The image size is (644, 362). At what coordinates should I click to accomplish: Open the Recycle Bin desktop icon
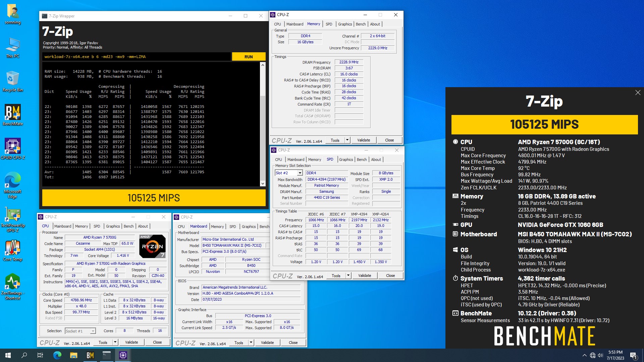13,81
